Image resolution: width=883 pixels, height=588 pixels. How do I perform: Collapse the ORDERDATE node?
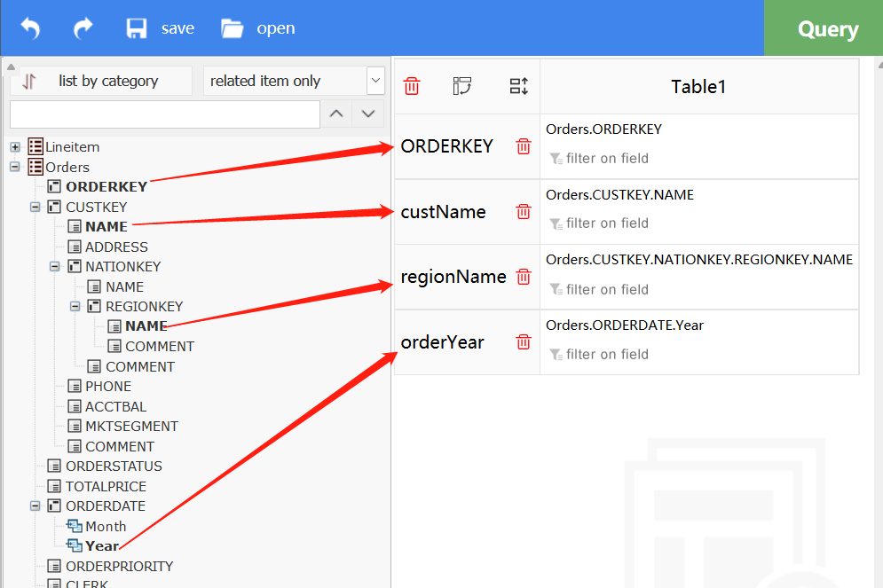(35, 506)
